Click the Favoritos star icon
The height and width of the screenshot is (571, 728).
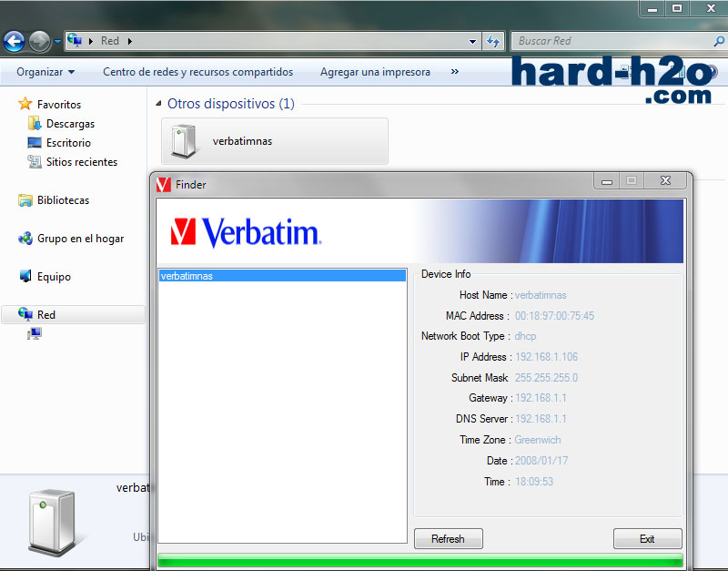coord(25,104)
